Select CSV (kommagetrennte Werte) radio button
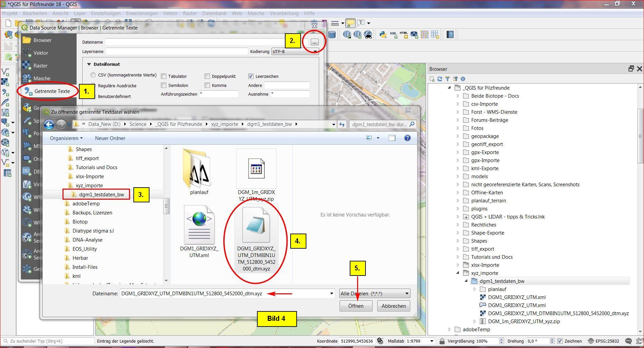Screen dimensions: 644x348 coord(93,75)
